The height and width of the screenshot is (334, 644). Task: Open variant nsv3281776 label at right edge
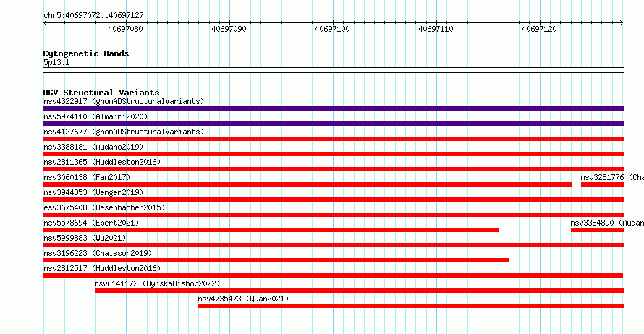tap(612, 177)
